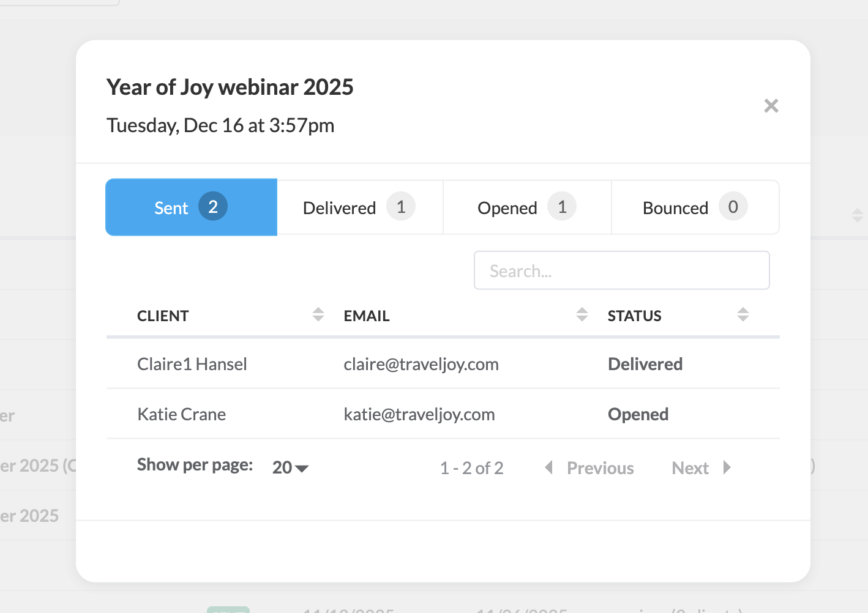Go to the Previous page
Image resolution: width=868 pixels, height=613 pixels.
[x=600, y=468]
